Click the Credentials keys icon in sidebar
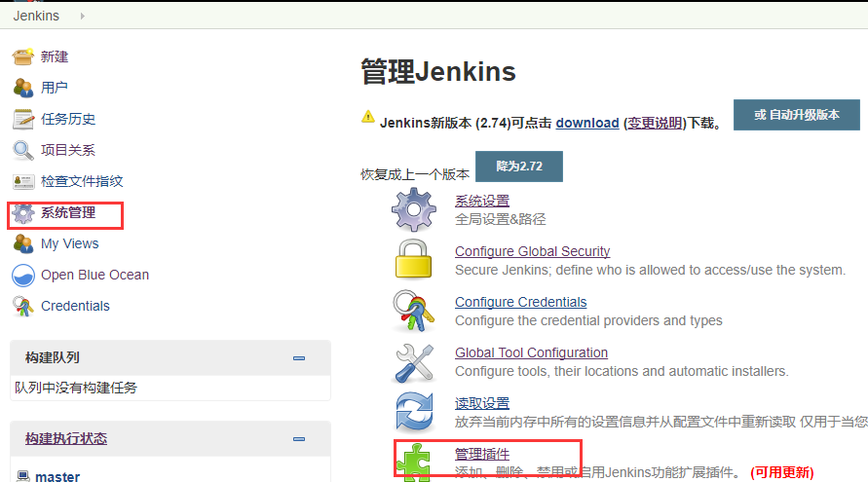This screenshot has width=868, height=482. [x=22, y=306]
